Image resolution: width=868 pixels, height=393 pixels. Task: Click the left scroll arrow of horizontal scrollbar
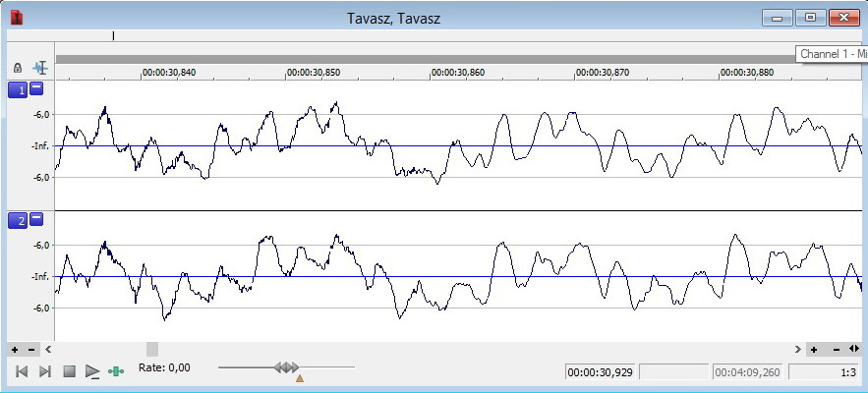pos(48,349)
